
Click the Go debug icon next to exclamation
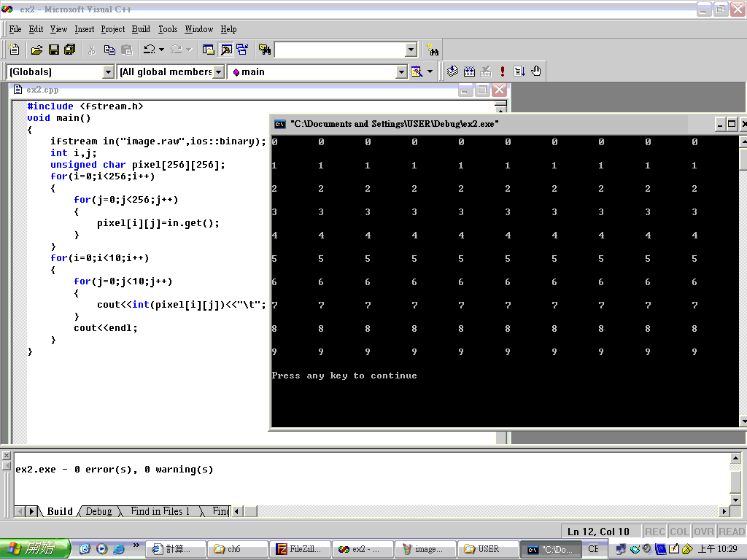pyautogui.click(x=519, y=71)
